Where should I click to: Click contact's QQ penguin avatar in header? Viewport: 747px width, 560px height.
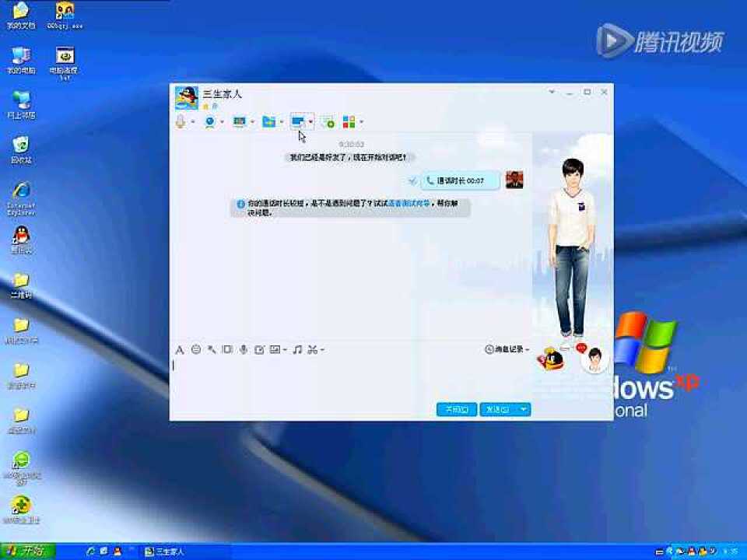[x=186, y=98]
